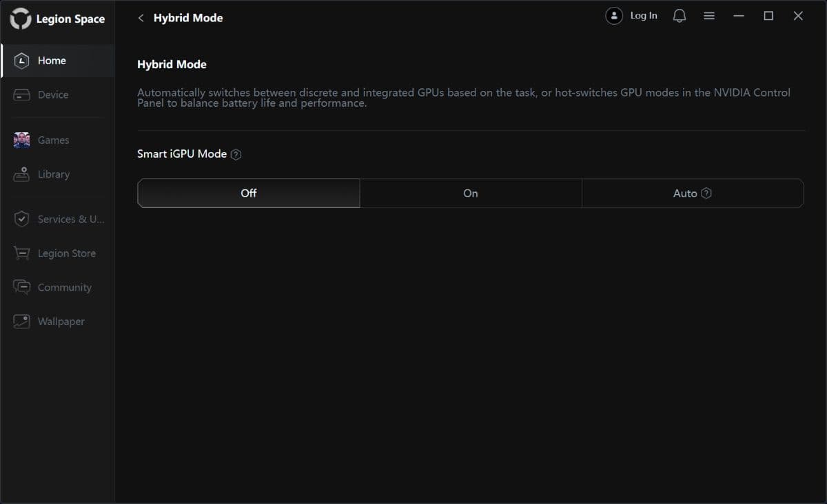827x504 pixels.
Task: Click the user profile avatar icon
Action: tap(613, 16)
